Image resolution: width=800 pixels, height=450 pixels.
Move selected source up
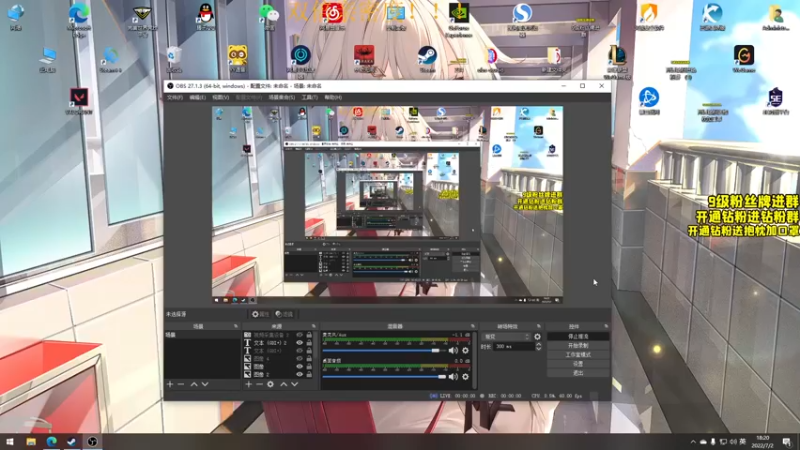[x=284, y=384]
